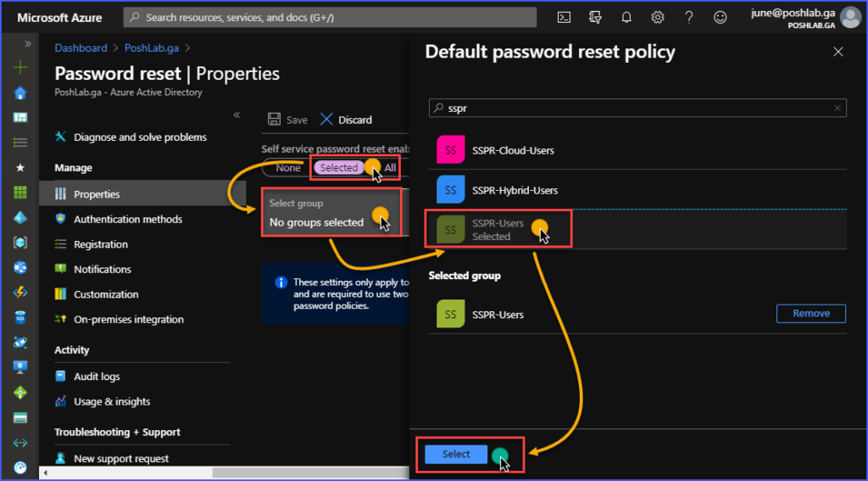This screenshot has height=481, width=868.
Task: Set self service password reset to None
Action: point(288,168)
